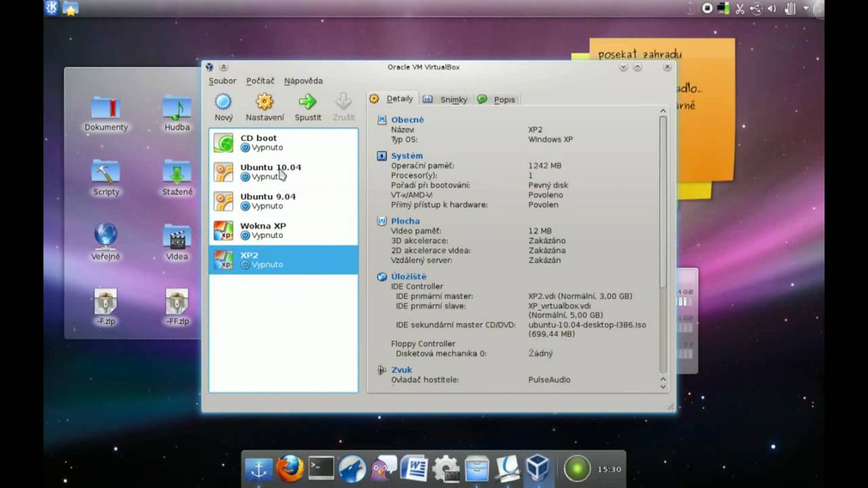Open the Soubor menu
868x488 pixels.
(222, 81)
